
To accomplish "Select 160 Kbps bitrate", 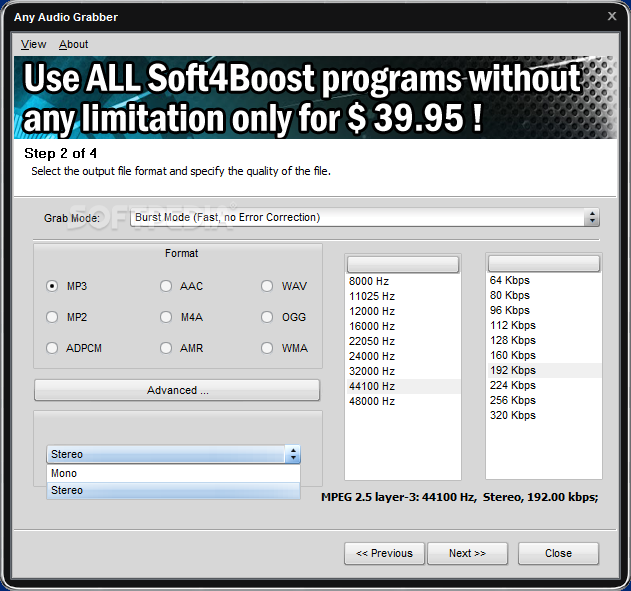I will pos(544,355).
